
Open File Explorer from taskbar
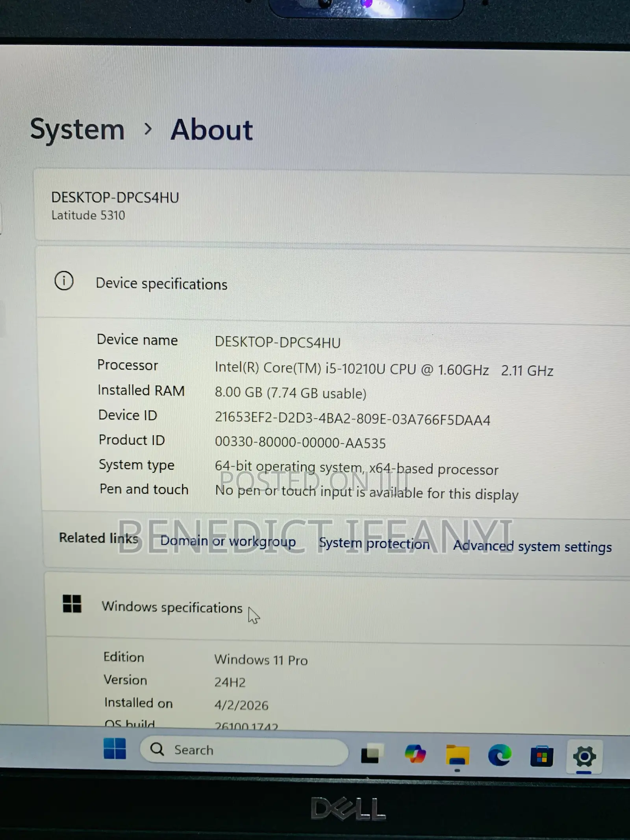457,755
